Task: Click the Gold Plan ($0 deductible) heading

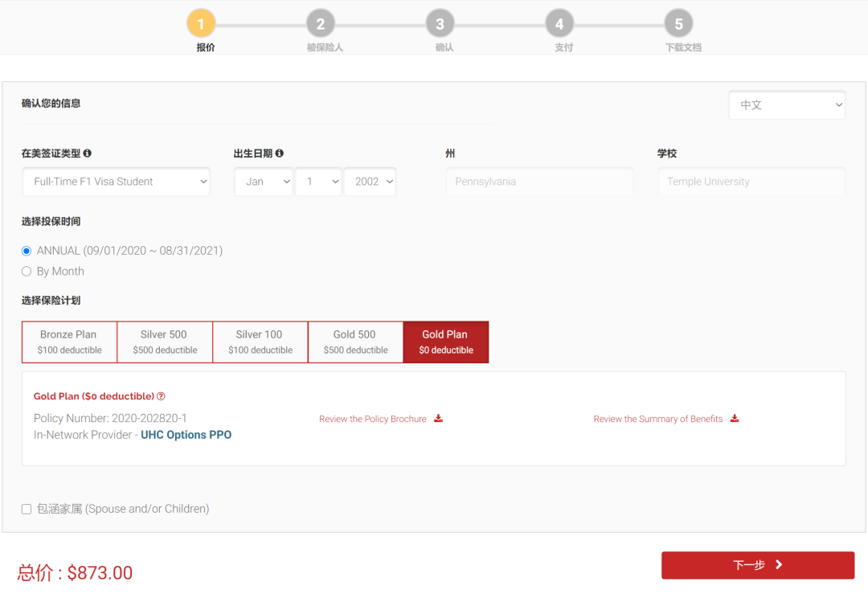Action: [94, 396]
